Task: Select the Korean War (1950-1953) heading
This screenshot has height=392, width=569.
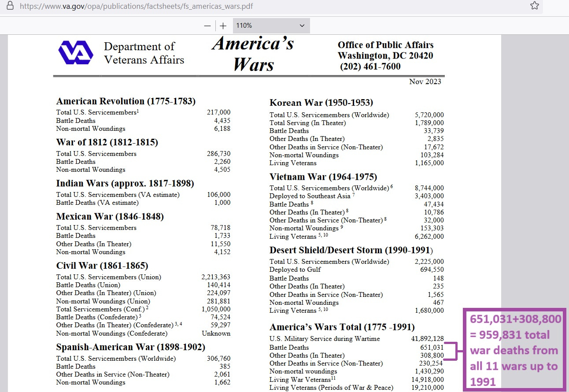Action: point(321,103)
